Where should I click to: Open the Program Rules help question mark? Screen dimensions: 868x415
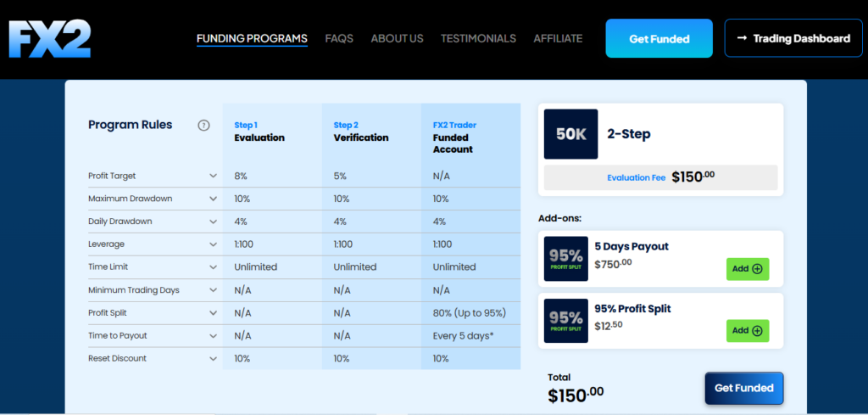(203, 126)
